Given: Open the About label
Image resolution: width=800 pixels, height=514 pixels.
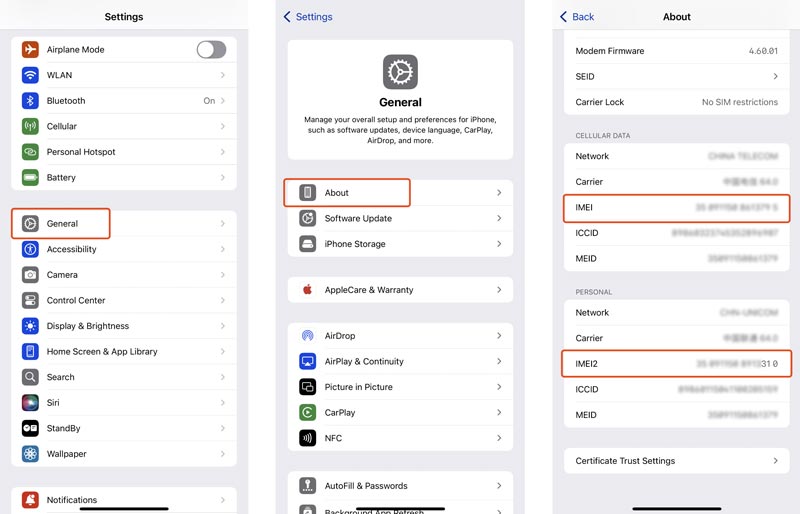Looking at the screenshot, I should 337,192.
